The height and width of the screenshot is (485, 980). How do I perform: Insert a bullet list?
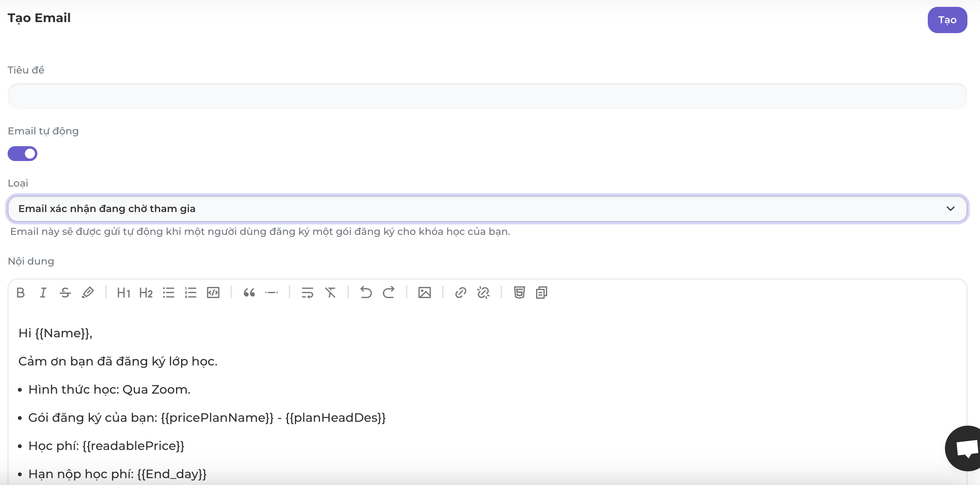click(x=168, y=293)
